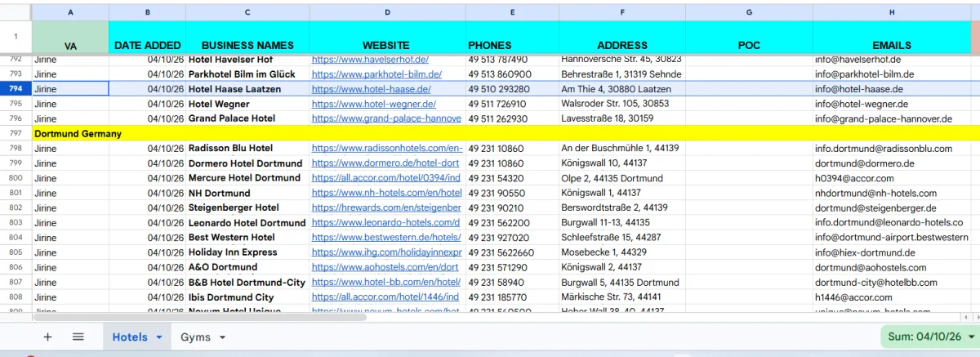
Task: Select address cell Märkische Str. 73, 44141
Action: click(621, 297)
